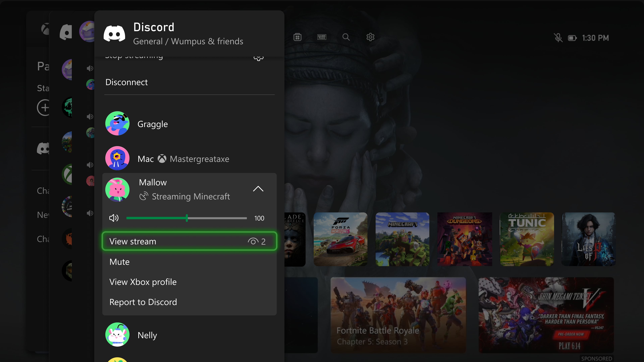Select View stream option for Mallow

pos(189,241)
